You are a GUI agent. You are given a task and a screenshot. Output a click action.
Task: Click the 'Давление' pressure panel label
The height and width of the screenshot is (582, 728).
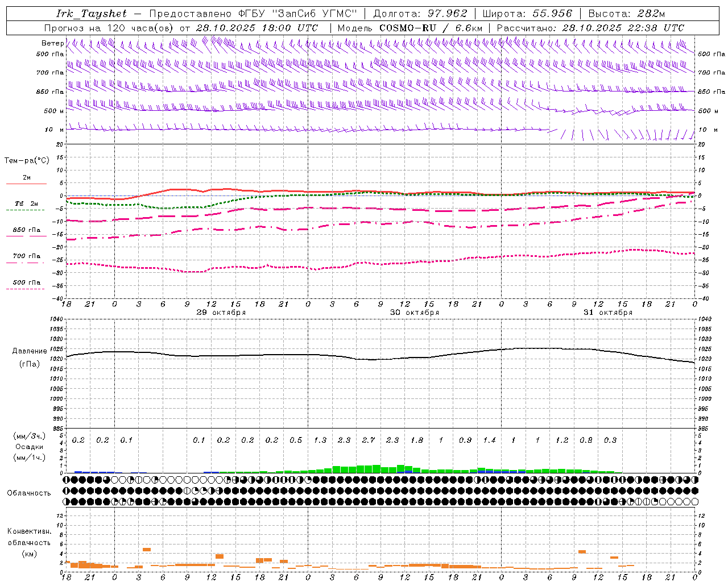30,351
